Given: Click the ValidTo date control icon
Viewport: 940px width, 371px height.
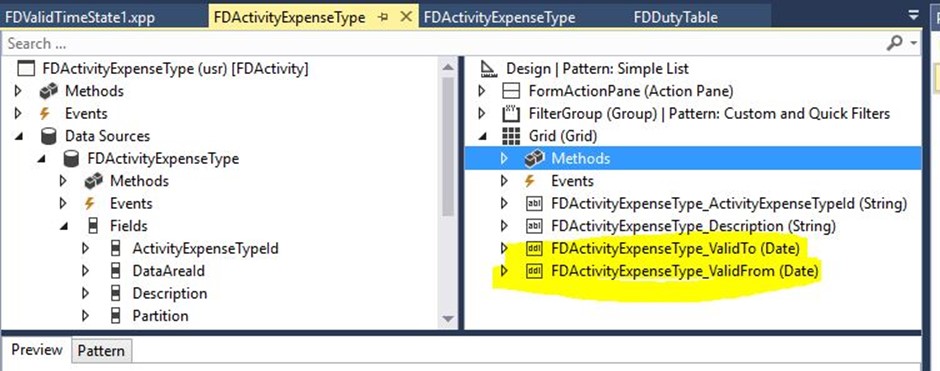Looking at the screenshot, I should tap(534, 249).
